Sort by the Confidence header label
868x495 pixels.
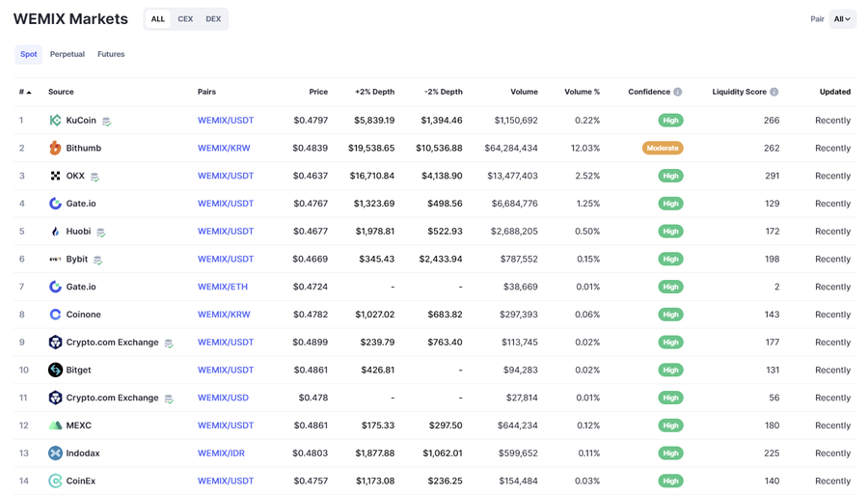point(649,92)
